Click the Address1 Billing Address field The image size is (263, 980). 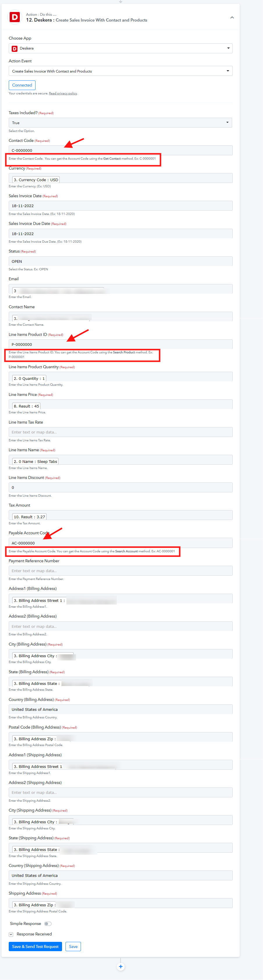[120, 599]
